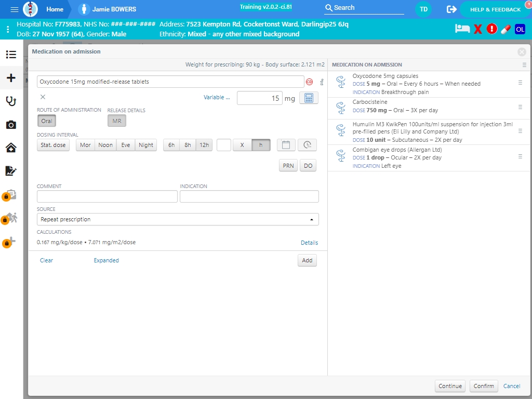The height and width of the screenshot is (399, 532).
Task: Click the drug name input field
Action: click(x=170, y=82)
